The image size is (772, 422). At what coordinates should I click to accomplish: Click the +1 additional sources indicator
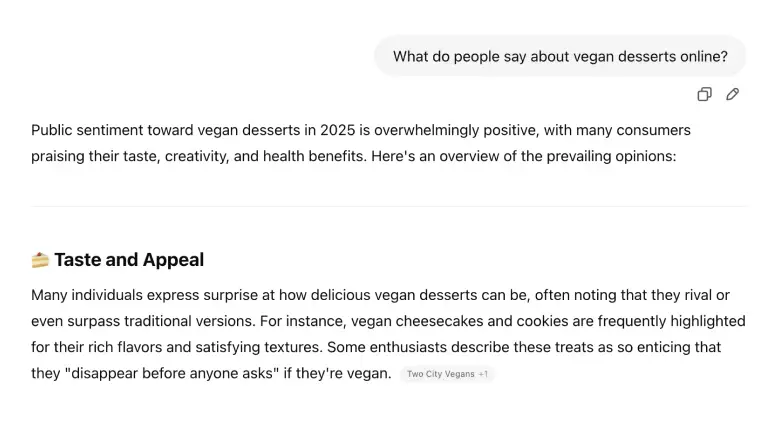click(484, 374)
